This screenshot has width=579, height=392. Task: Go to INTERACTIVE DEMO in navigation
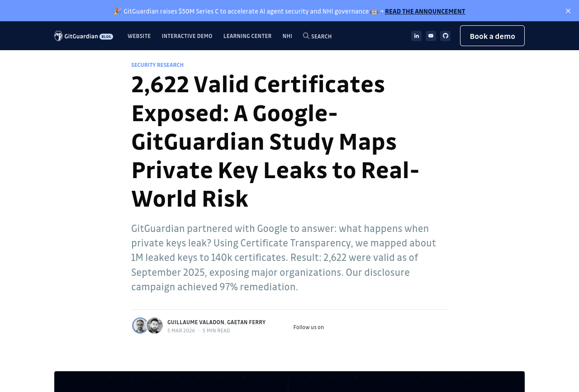[x=187, y=36]
